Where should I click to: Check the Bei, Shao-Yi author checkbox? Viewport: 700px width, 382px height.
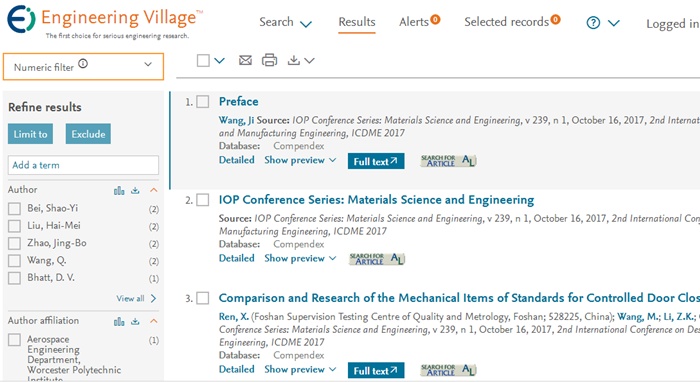(x=14, y=209)
